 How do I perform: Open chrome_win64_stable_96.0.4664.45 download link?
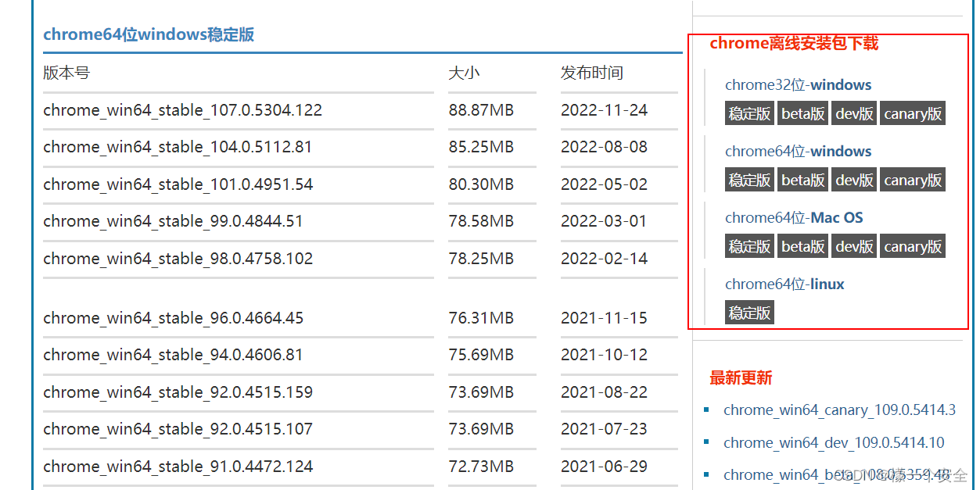click(173, 318)
